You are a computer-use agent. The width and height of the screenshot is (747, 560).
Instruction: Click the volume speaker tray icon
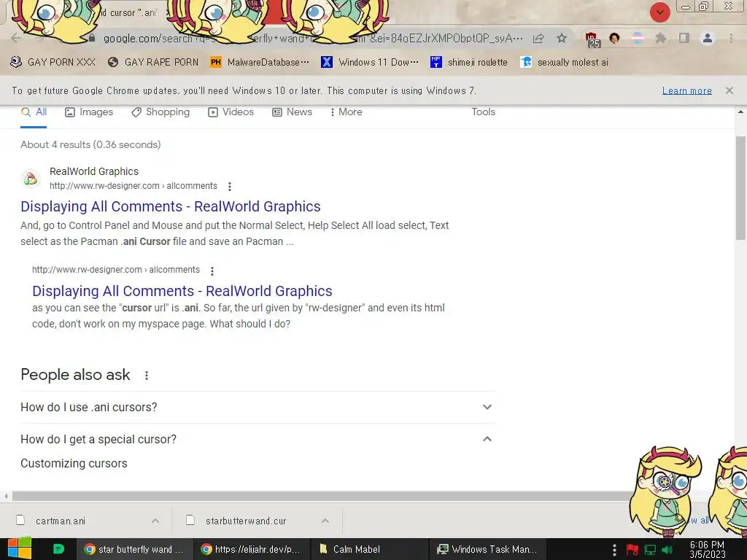pyautogui.click(x=667, y=550)
